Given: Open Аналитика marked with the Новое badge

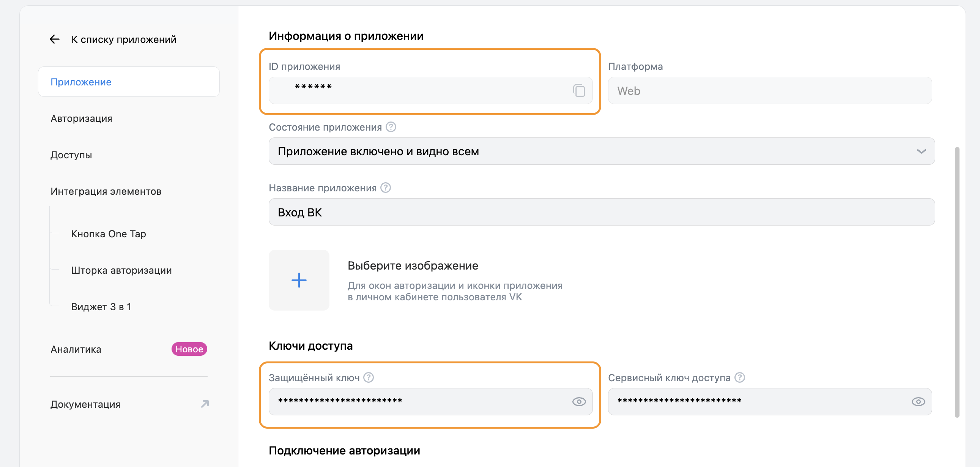Looking at the screenshot, I should tap(76, 349).
